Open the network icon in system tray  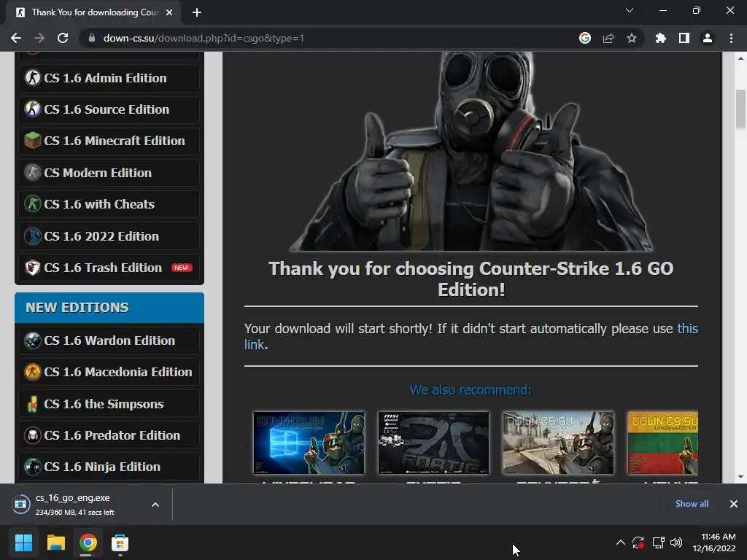coord(658,542)
